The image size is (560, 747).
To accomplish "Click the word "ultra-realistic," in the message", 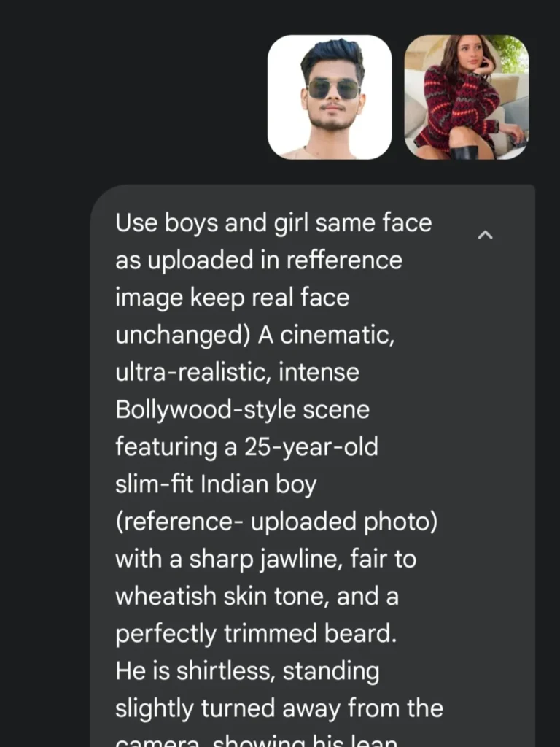I will pos(196,372).
